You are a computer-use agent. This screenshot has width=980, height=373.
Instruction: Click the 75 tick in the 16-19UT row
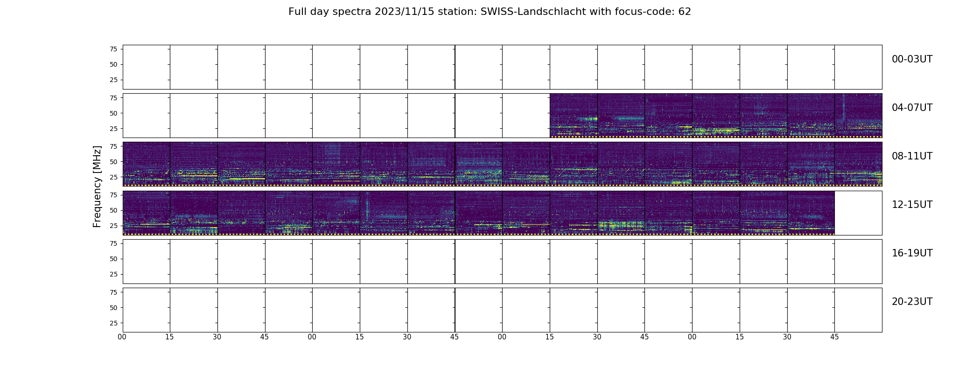pyautogui.click(x=113, y=243)
